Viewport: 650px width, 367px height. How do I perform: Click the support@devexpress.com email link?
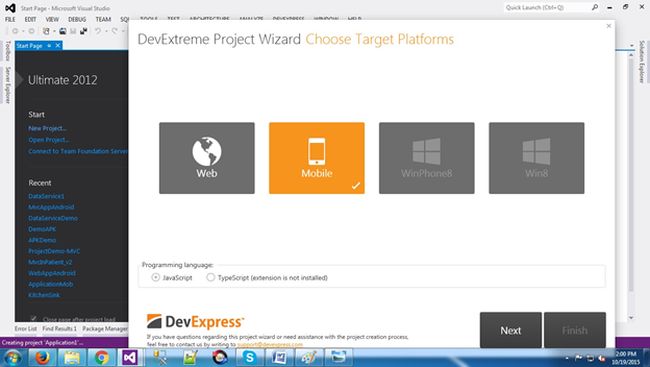270,344
